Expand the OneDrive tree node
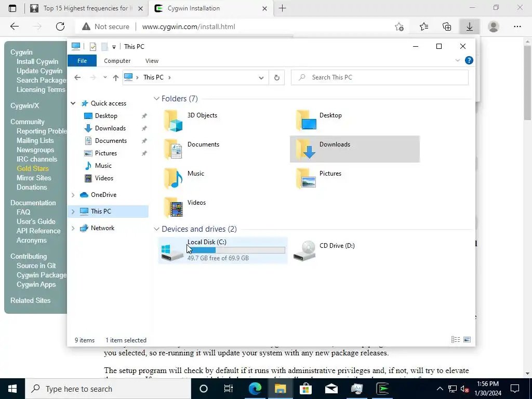 click(x=73, y=195)
